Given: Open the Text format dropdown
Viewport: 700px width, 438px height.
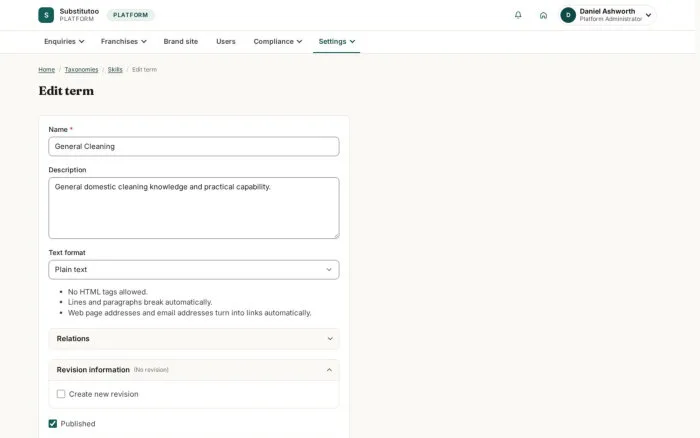Looking at the screenshot, I should tap(194, 270).
